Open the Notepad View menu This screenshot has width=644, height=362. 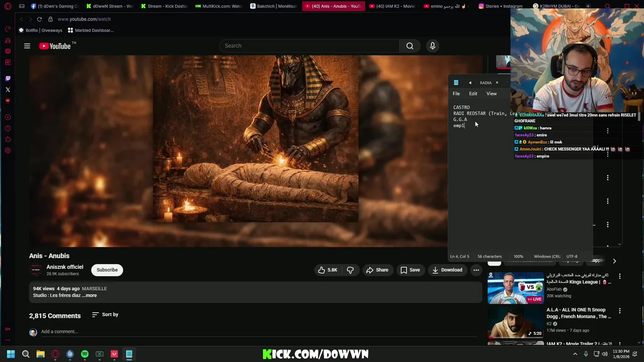click(x=492, y=94)
